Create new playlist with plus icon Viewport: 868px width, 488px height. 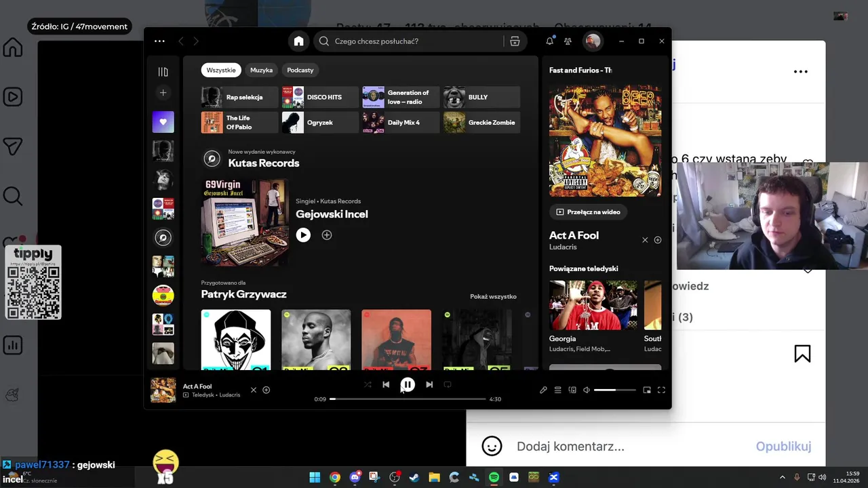(163, 93)
